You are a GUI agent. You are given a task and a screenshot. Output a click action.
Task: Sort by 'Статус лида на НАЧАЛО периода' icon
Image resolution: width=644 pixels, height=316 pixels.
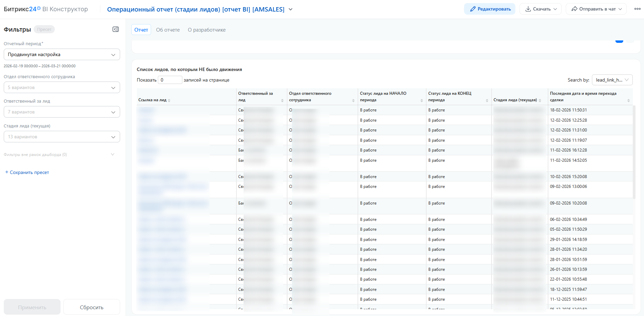point(422,101)
